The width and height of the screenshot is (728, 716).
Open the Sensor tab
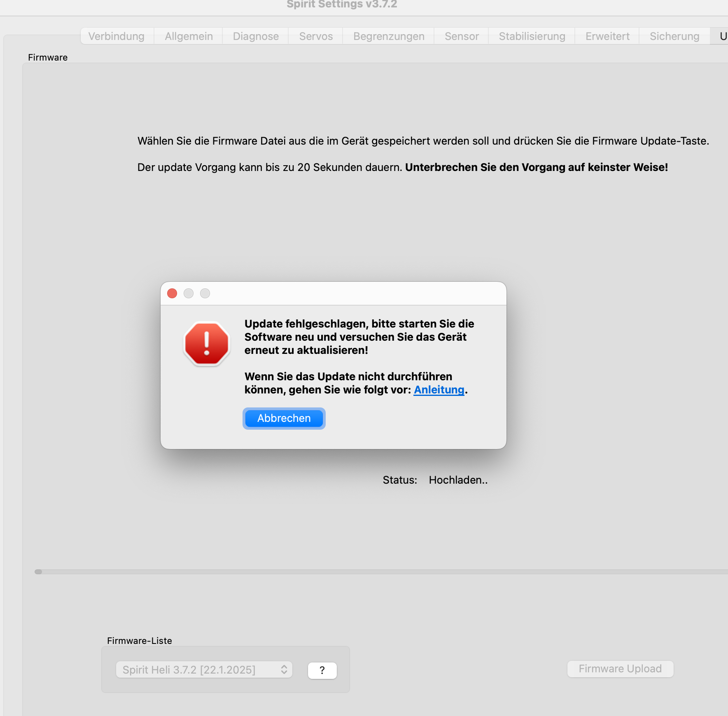462,36
